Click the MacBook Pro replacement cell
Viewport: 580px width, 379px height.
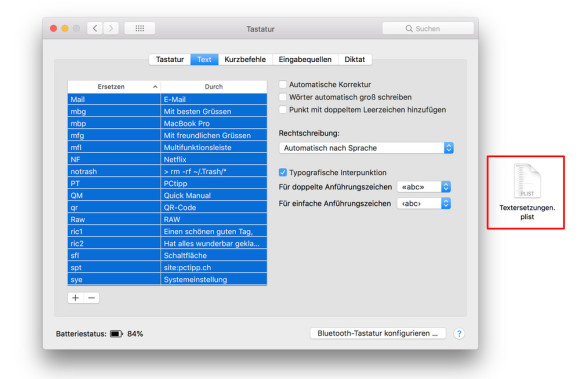point(214,123)
